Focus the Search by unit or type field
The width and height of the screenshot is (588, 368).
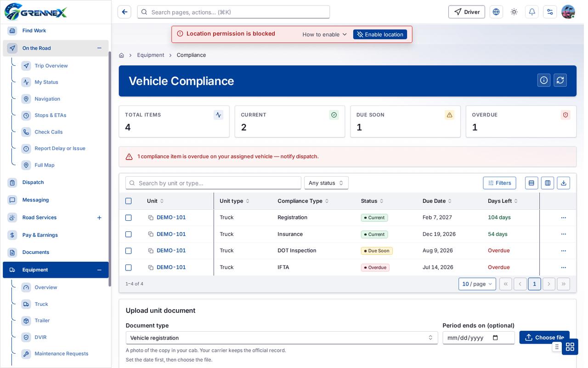(213, 183)
